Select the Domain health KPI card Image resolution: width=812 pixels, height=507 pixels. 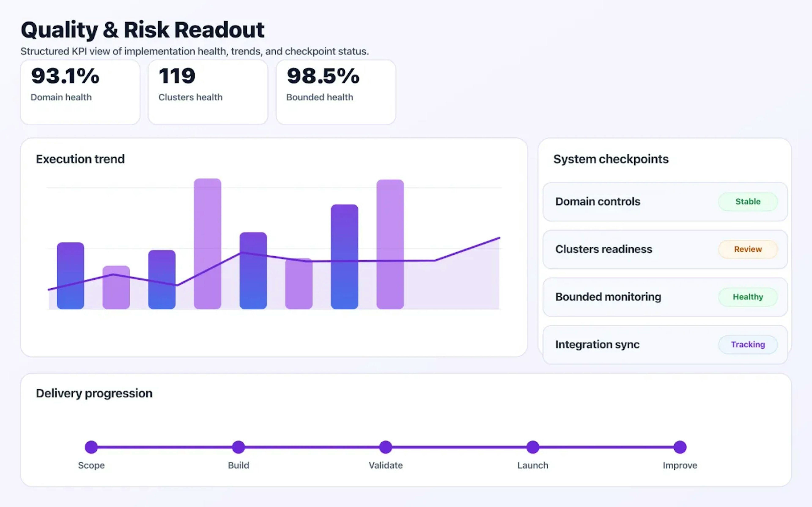(80, 91)
